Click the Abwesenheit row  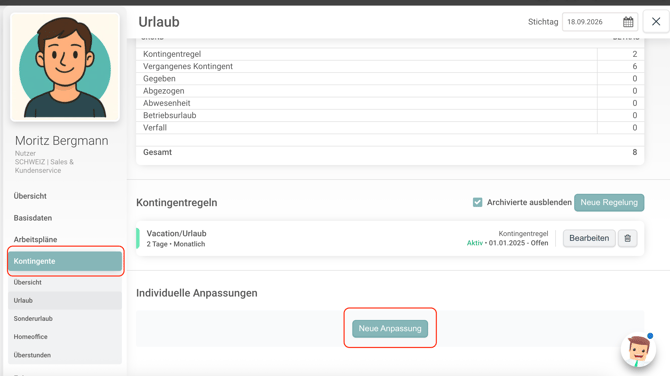pyautogui.click(x=390, y=103)
